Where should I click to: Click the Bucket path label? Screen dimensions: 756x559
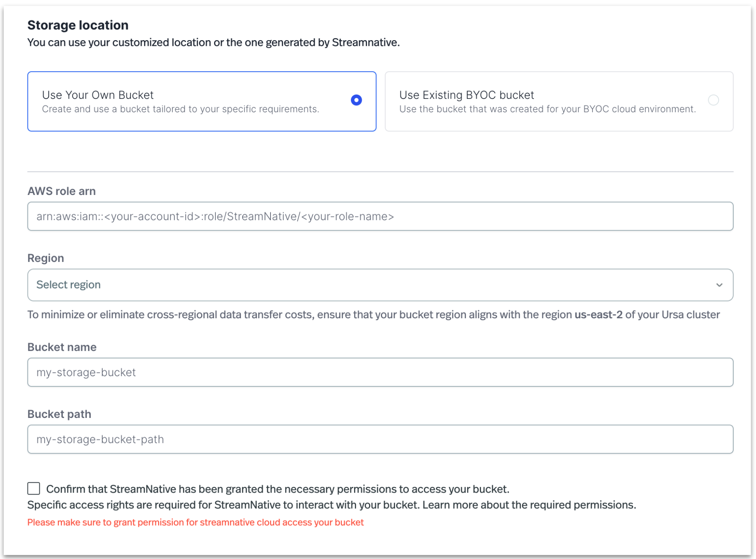click(x=59, y=414)
